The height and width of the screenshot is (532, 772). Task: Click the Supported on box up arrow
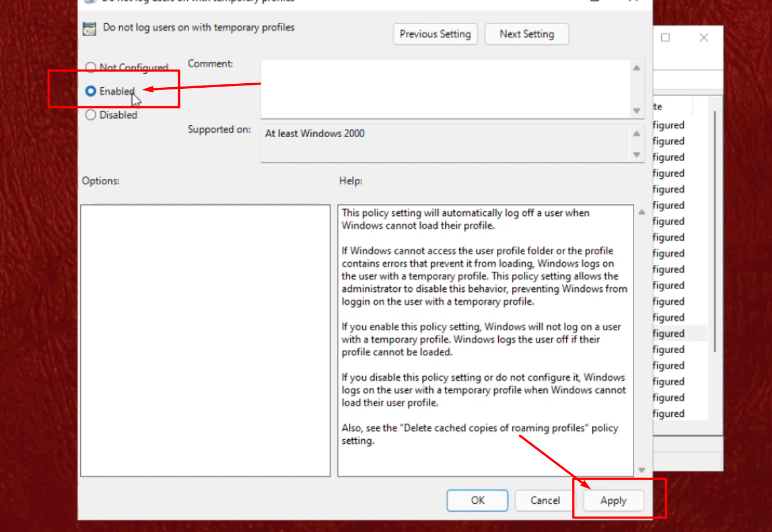tap(636, 134)
